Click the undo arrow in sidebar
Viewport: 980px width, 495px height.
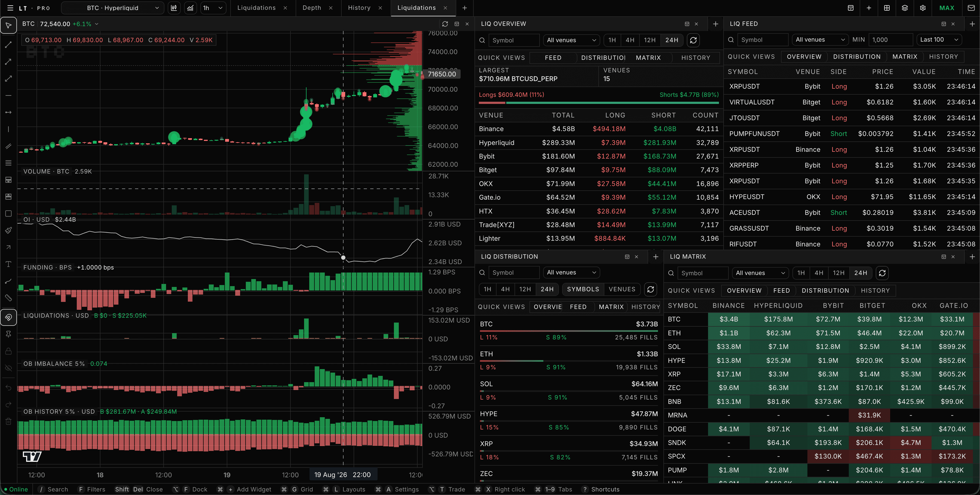click(8, 388)
